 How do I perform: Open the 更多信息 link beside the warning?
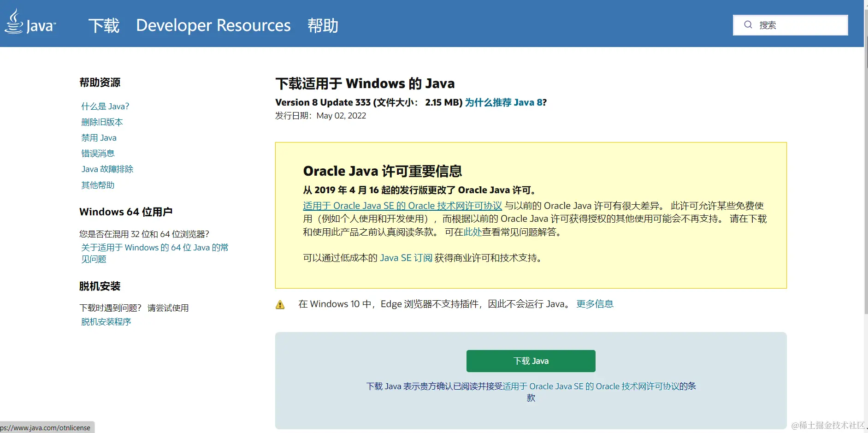click(x=595, y=304)
